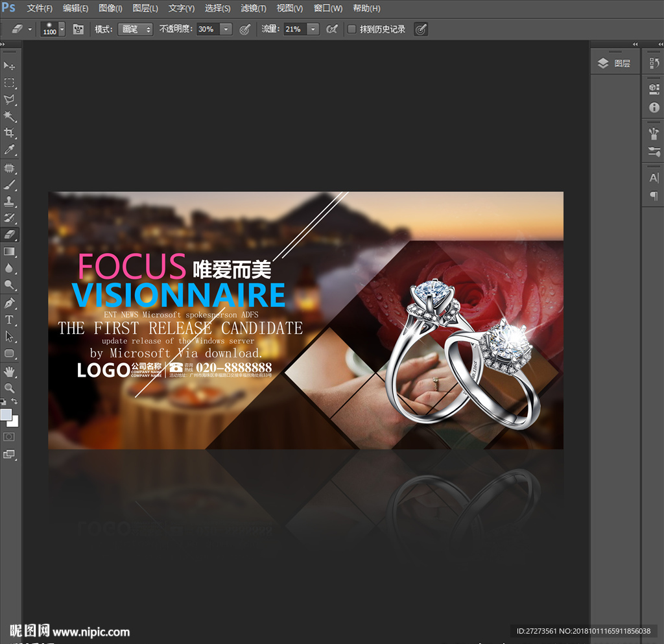Open the 模式 dropdown set to 画笔
The width and height of the screenshot is (664, 644).
click(x=136, y=29)
